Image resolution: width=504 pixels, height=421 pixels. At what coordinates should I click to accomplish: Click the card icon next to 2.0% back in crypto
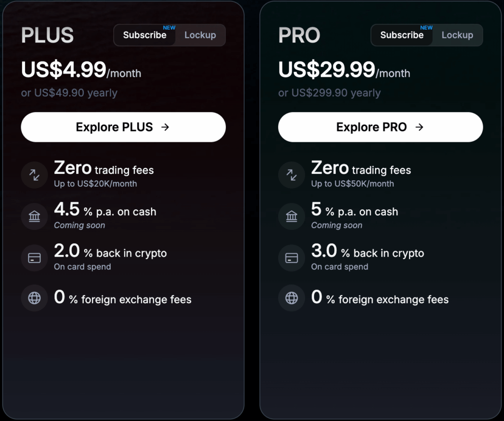coord(34,258)
